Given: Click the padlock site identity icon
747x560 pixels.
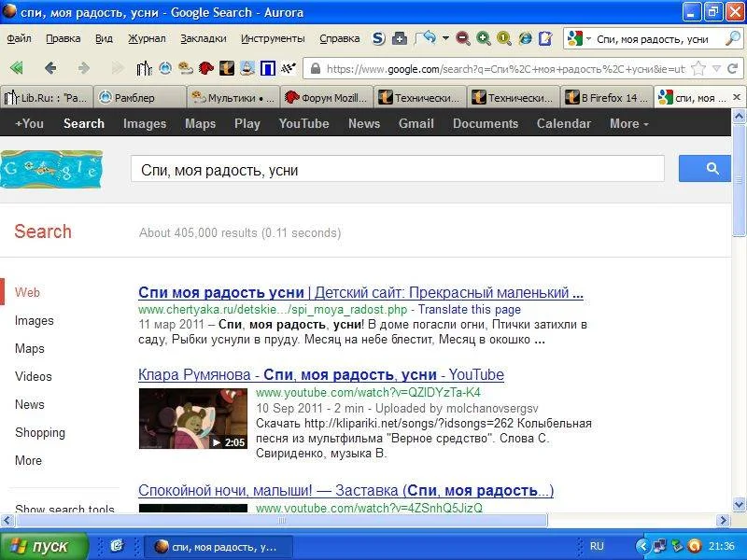Looking at the screenshot, I should coord(315,69).
